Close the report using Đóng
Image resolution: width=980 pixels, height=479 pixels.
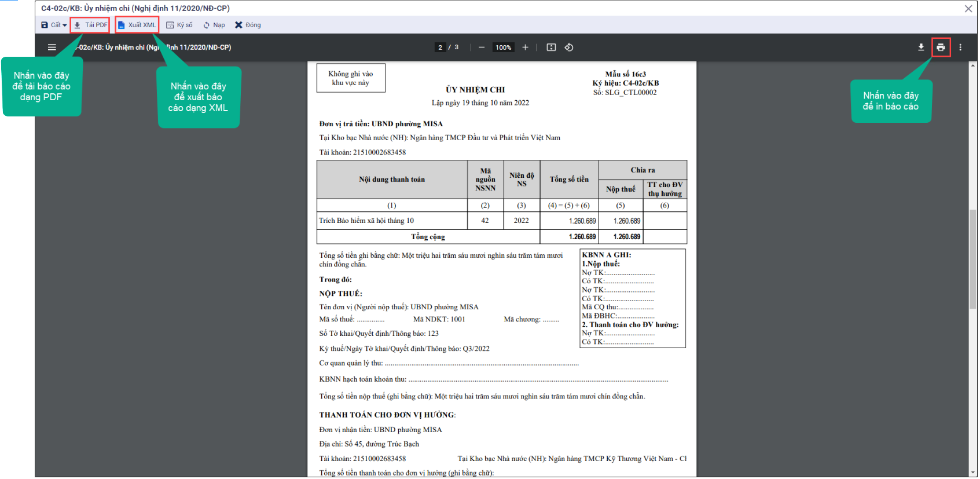[x=248, y=25]
